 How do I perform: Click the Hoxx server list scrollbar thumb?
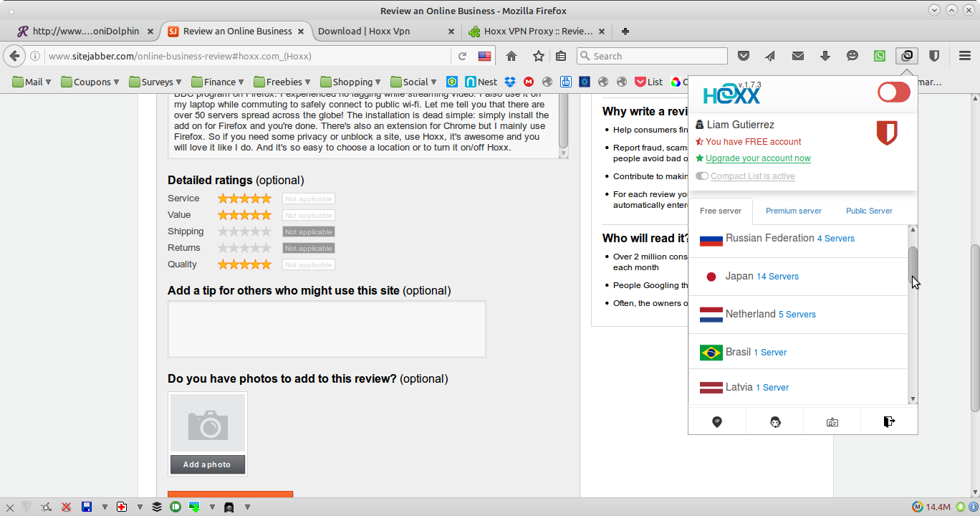click(x=913, y=266)
